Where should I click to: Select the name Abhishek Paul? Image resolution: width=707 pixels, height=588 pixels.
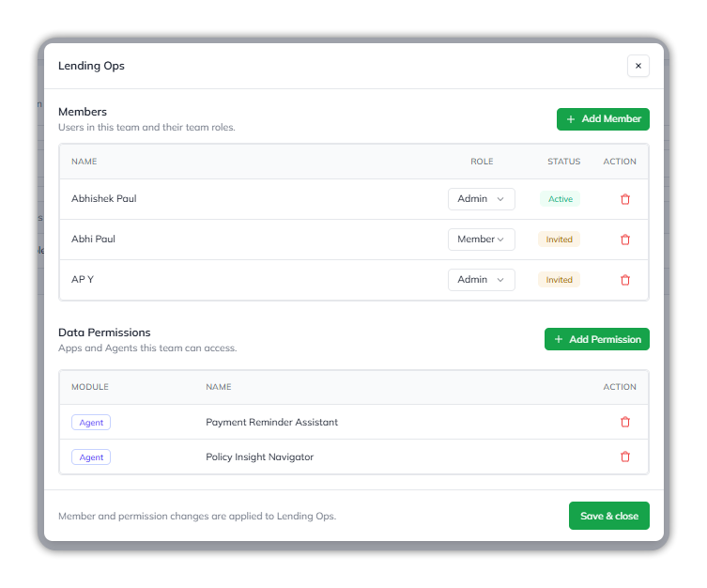[103, 199]
